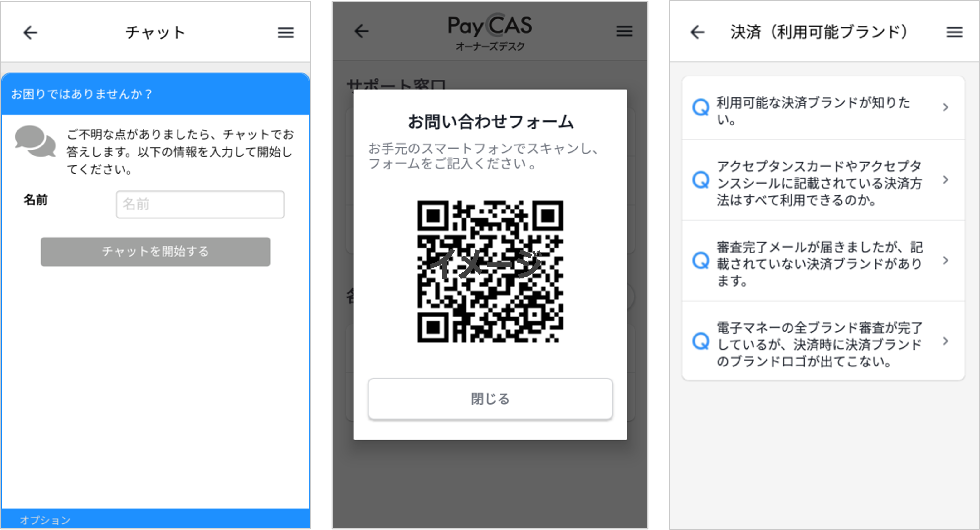This screenshot has height=530, width=980.
Task: Open question 電子マネーの全ブランド審査が完了
Action: [x=823, y=341]
